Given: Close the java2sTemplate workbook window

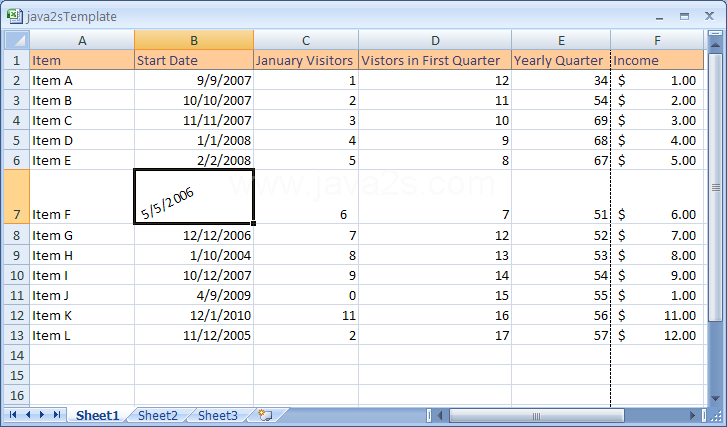Looking at the screenshot, I should click(709, 16).
